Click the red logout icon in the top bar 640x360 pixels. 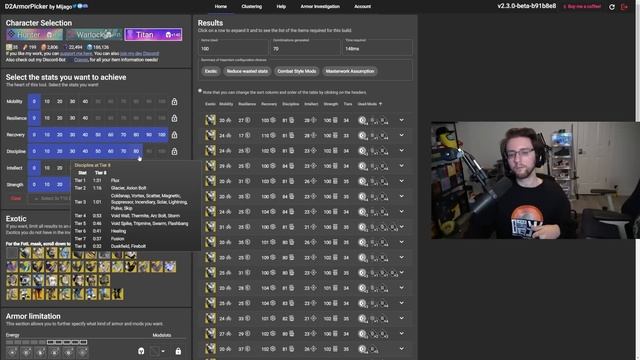pos(624,7)
